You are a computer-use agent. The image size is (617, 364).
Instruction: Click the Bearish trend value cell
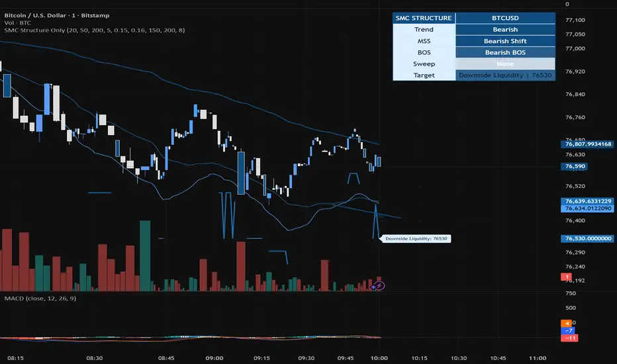pos(505,30)
